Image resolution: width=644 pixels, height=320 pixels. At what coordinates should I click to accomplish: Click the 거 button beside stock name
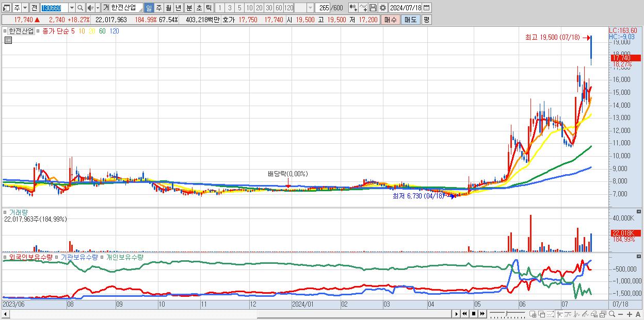(106, 8)
